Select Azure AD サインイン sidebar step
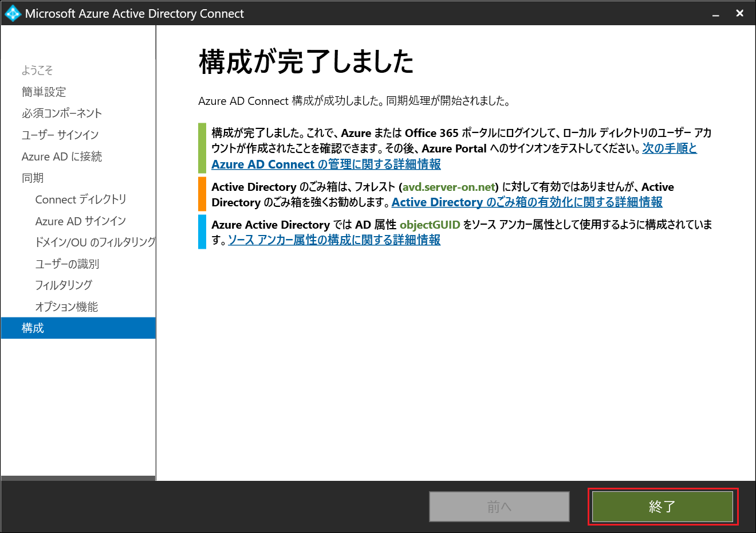This screenshot has height=533, width=756. coord(81,221)
